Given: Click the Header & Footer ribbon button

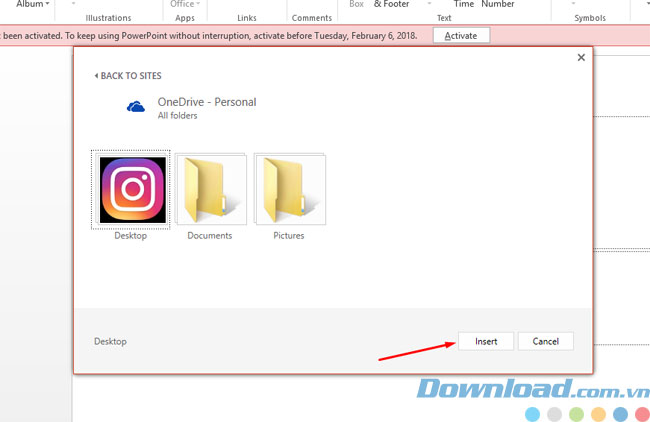Looking at the screenshot, I should [391, 4].
